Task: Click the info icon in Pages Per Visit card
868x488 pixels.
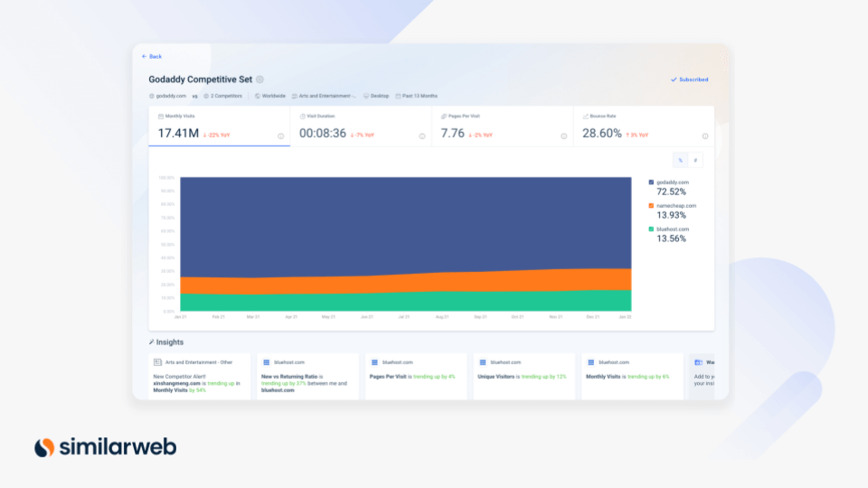Action: [x=563, y=136]
